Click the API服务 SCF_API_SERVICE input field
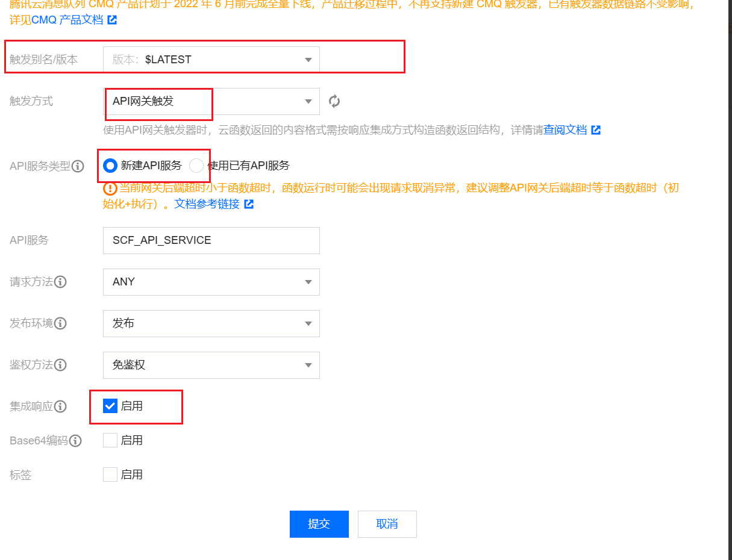Image resolution: width=732 pixels, height=560 pixels. (211, 240)
